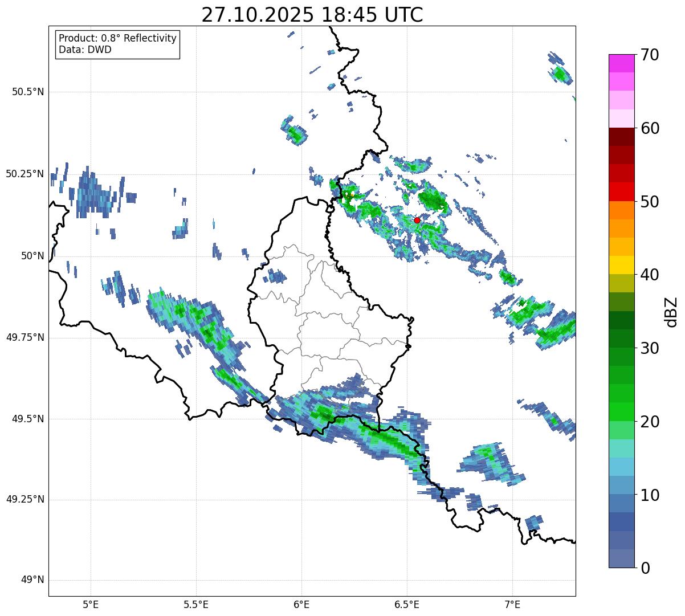Click the 49.5°N latitude label
This screenshot has width=685, height=616.
[x=28, y=419]
